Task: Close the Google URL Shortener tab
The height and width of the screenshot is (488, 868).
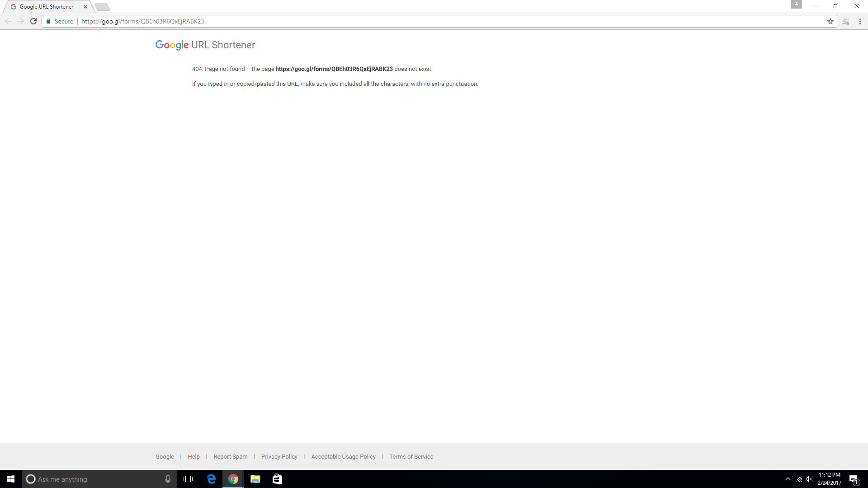Action: 85,7
